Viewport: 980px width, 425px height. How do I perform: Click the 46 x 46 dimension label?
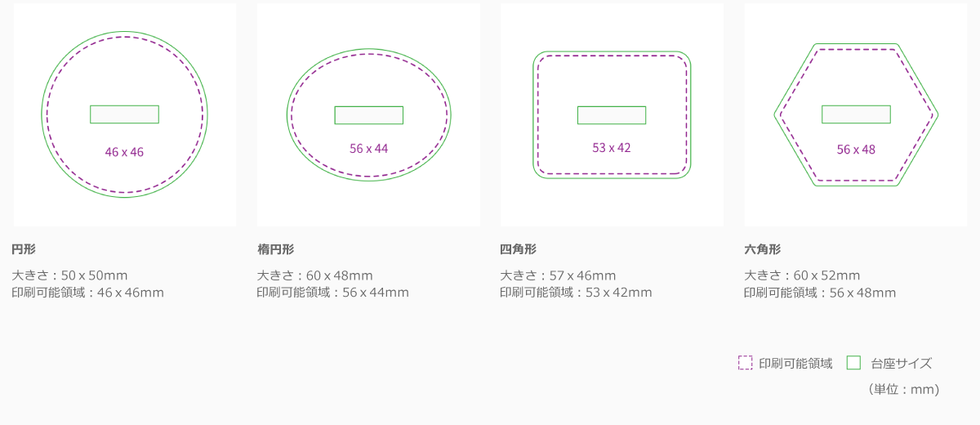pos(124,152)
